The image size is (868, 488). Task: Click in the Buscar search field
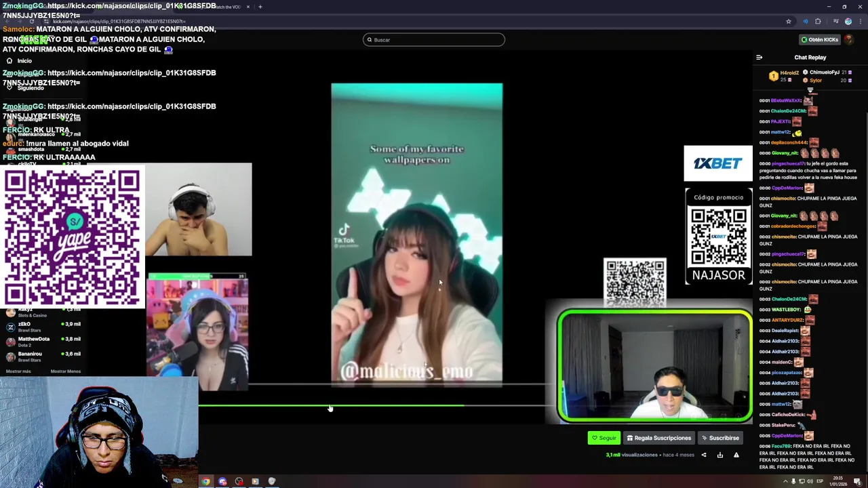434,39
